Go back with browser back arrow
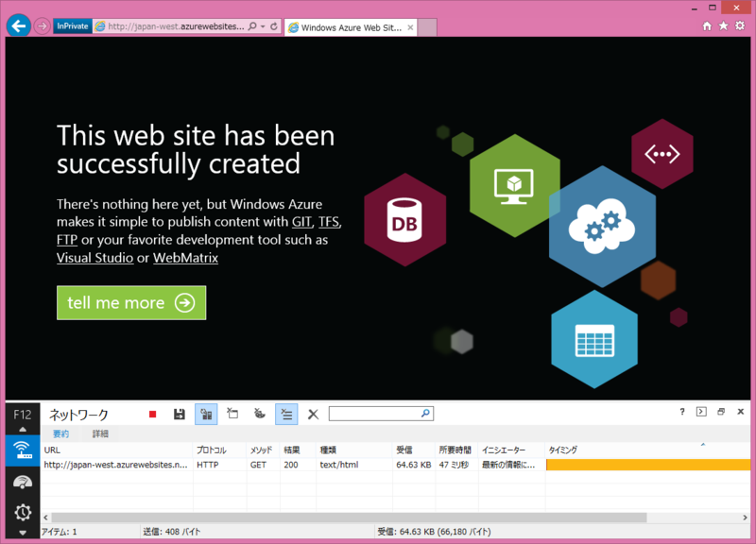This screenshot has width=756, height=544. tap(19, 25)
